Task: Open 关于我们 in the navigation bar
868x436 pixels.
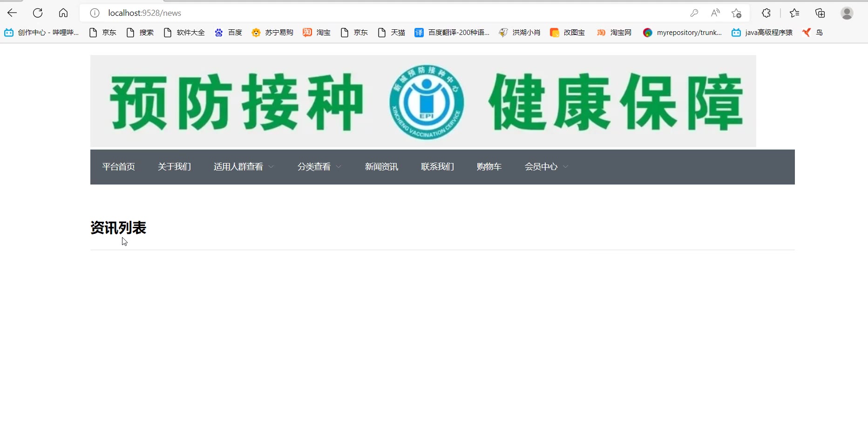Action: tap(174, 167)
